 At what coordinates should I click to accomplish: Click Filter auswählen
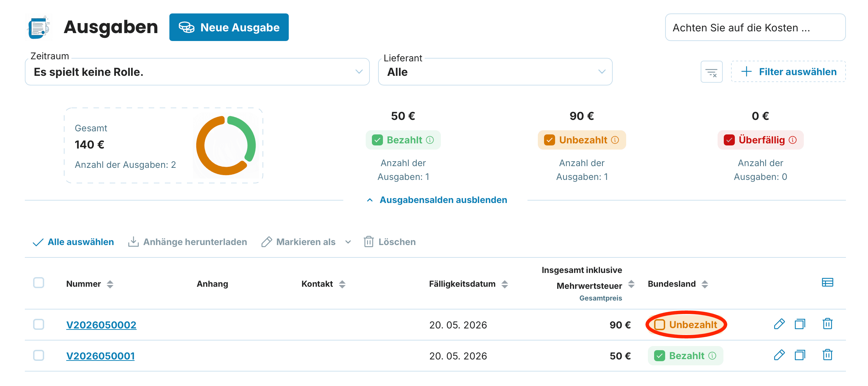click(788, 72)
